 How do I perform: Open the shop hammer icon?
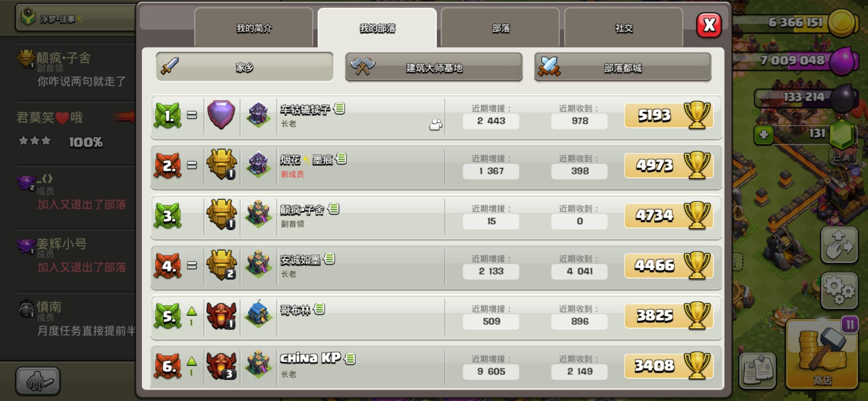coord(822,354)
